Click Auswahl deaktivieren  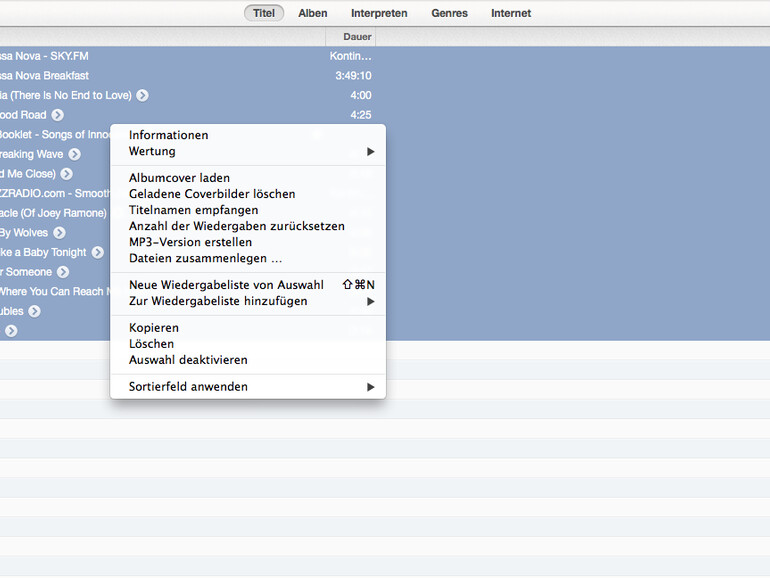point(248,360)
